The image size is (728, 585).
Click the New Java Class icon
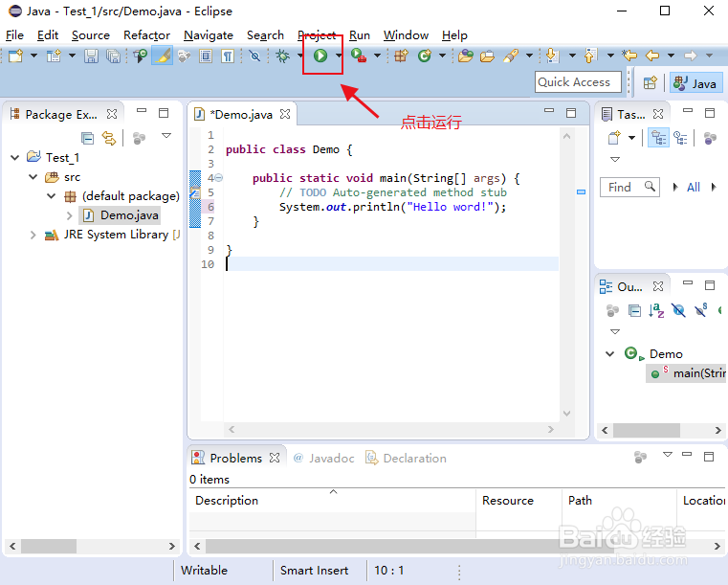tap(425, 56)
